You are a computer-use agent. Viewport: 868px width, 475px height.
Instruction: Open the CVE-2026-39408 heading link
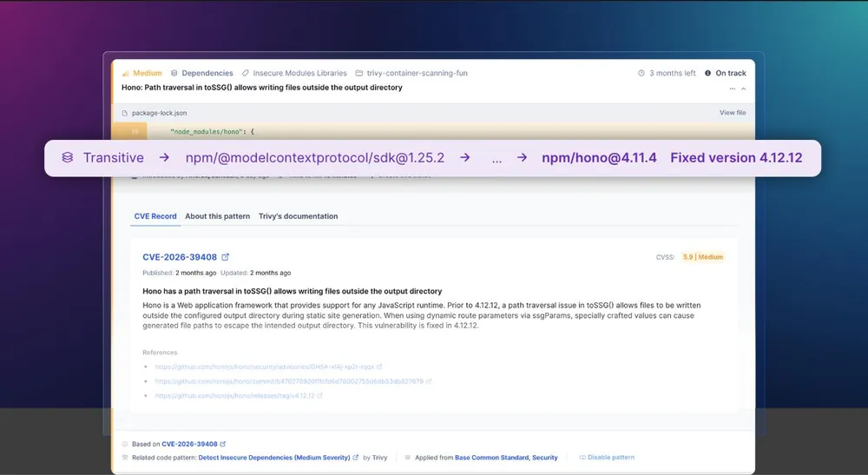(x=180, y=257)
